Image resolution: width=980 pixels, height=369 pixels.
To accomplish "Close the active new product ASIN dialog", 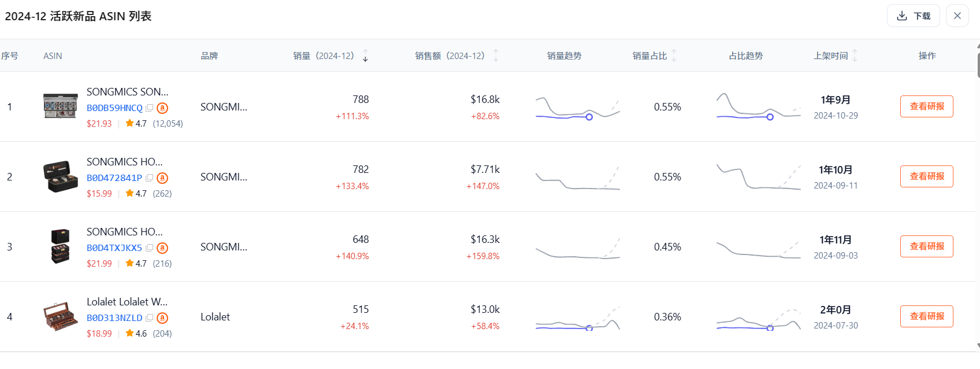I will [x=957, y=16].
